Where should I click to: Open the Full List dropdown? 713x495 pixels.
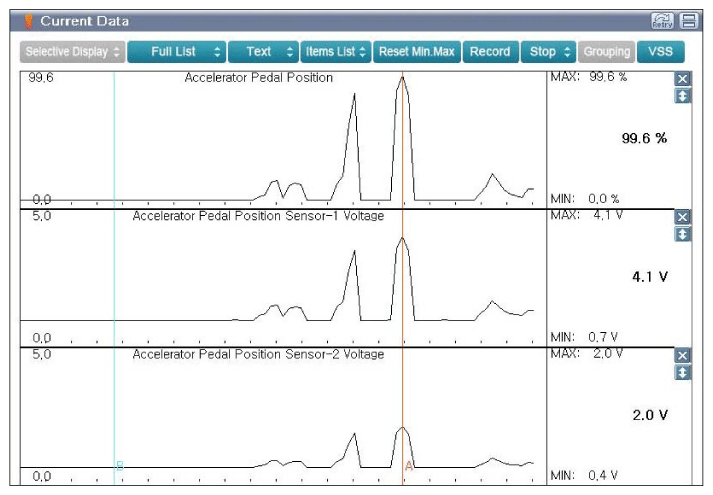pyautogui.click(x=176, y=51)
